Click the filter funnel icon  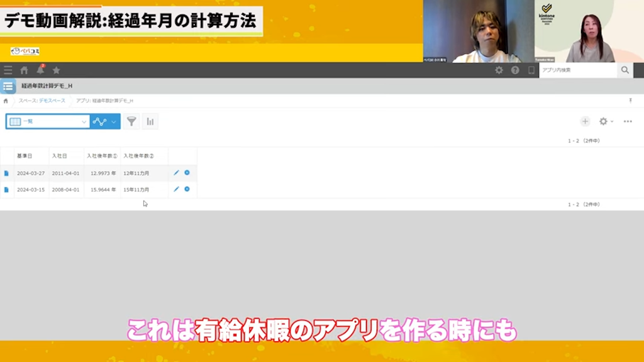click(x=131, y=121)
